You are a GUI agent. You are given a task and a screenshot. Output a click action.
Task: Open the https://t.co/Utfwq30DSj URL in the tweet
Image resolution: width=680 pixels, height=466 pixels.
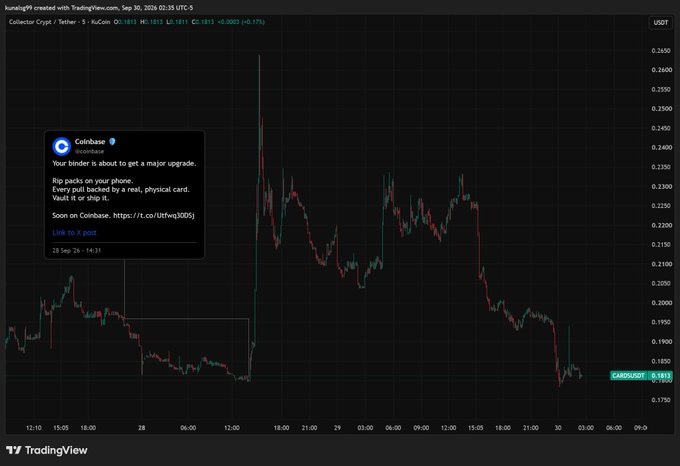pos(154,215)
